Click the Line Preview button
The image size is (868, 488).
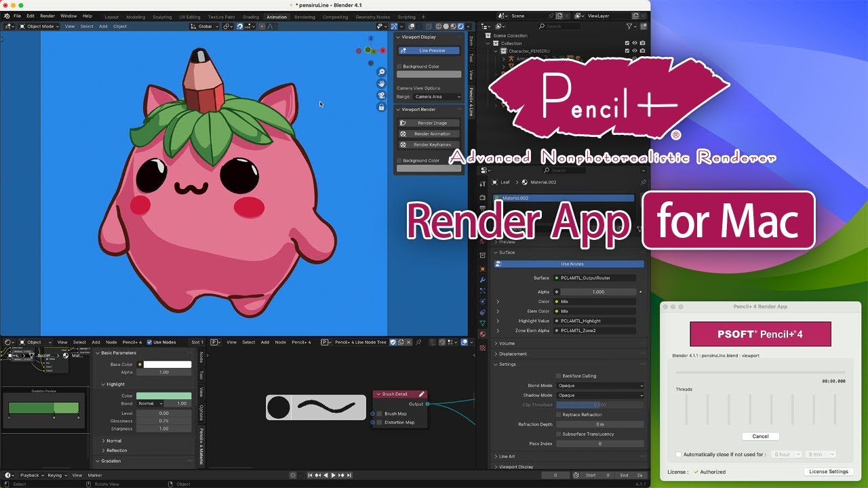429,50
